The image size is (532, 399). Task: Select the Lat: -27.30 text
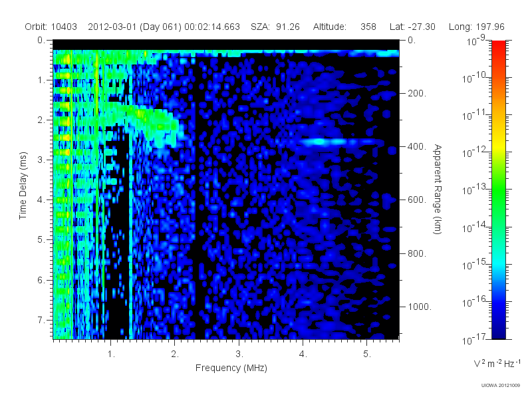pyautogui.click(x=412, y=27)
